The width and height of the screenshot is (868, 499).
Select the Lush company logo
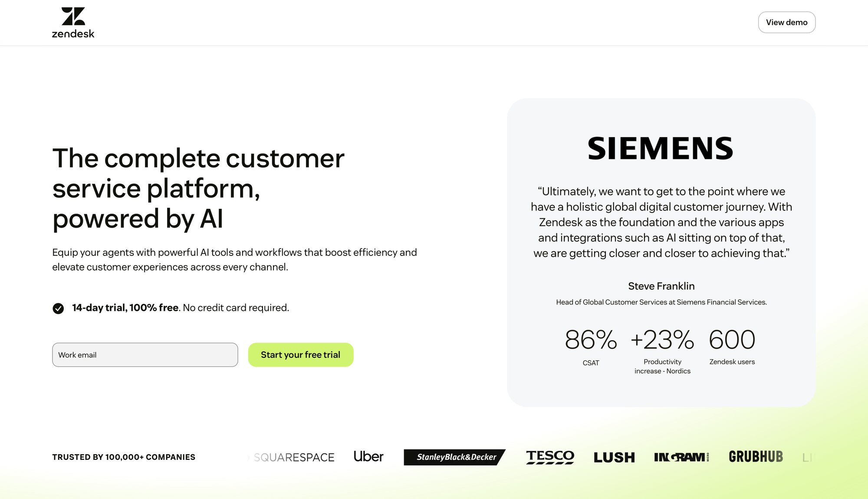(614, 457)
